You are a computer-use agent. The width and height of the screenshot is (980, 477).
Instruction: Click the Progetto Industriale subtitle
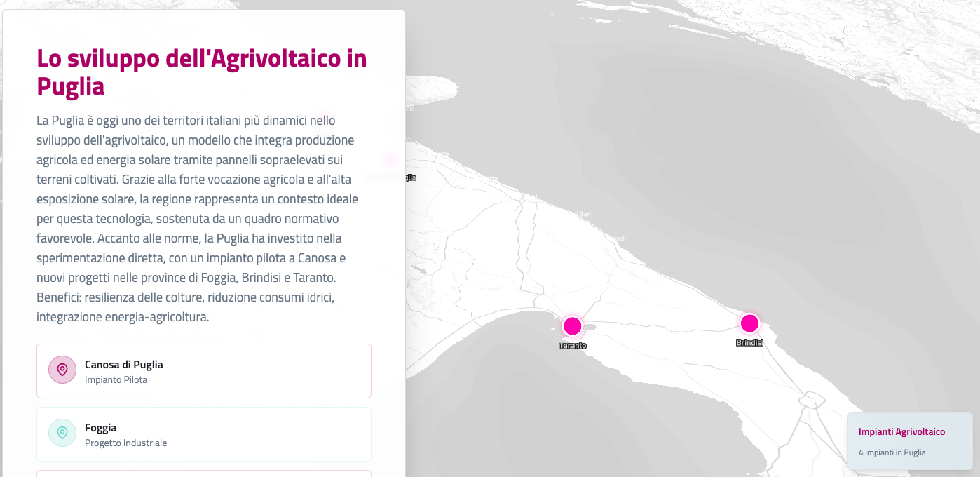[125, 443]
